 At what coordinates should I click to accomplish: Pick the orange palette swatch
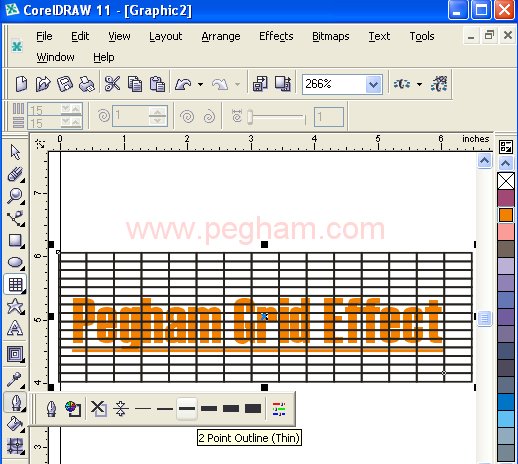506,215
